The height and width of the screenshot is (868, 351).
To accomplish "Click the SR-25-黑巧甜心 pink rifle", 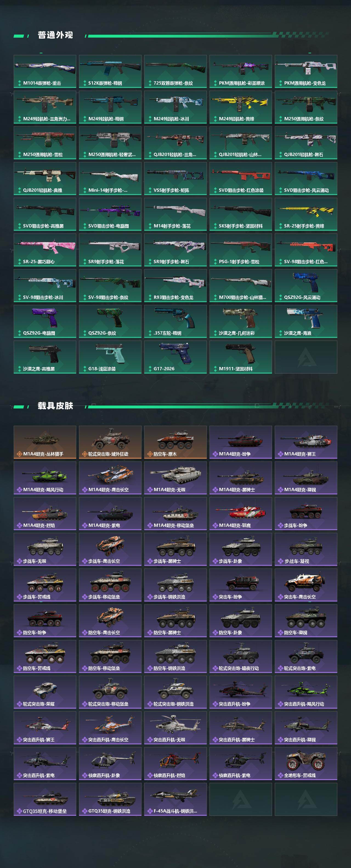I will coord(45,250).
